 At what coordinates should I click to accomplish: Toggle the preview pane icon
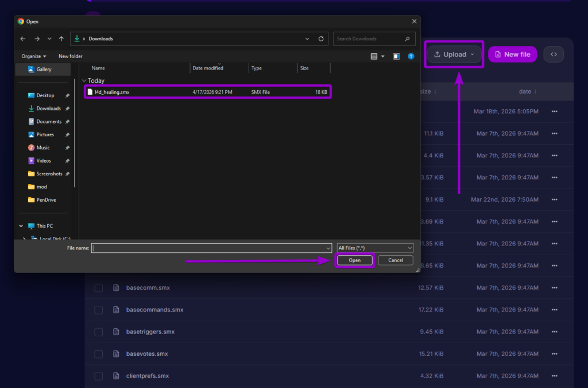[x=396, y=56]
